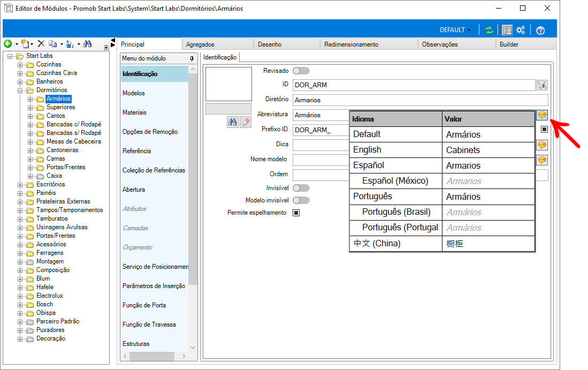Image resolution: width=588 pixels, height=370 pixels.
Task: Open the back arrow history dropdown
Action: (17, 44)
